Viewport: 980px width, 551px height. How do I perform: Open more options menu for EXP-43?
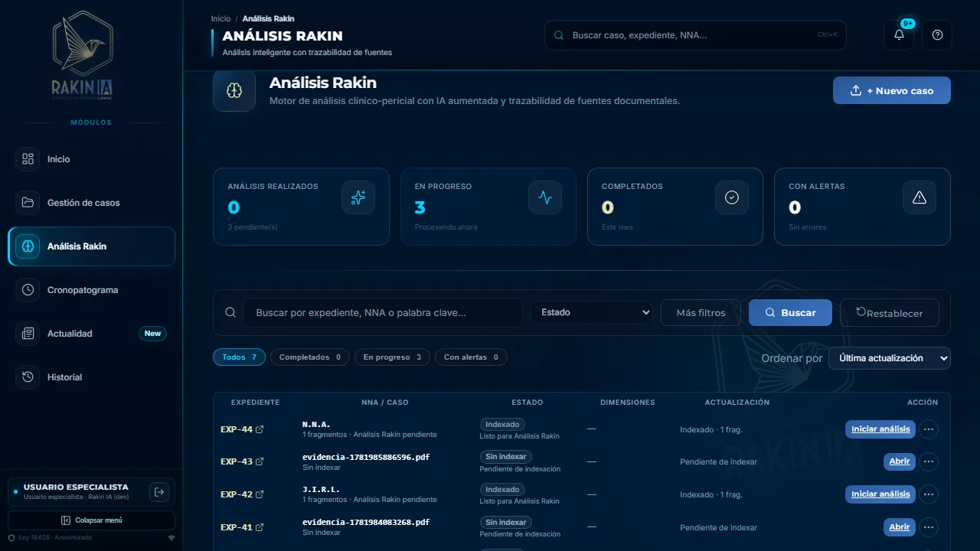(929, 461)
